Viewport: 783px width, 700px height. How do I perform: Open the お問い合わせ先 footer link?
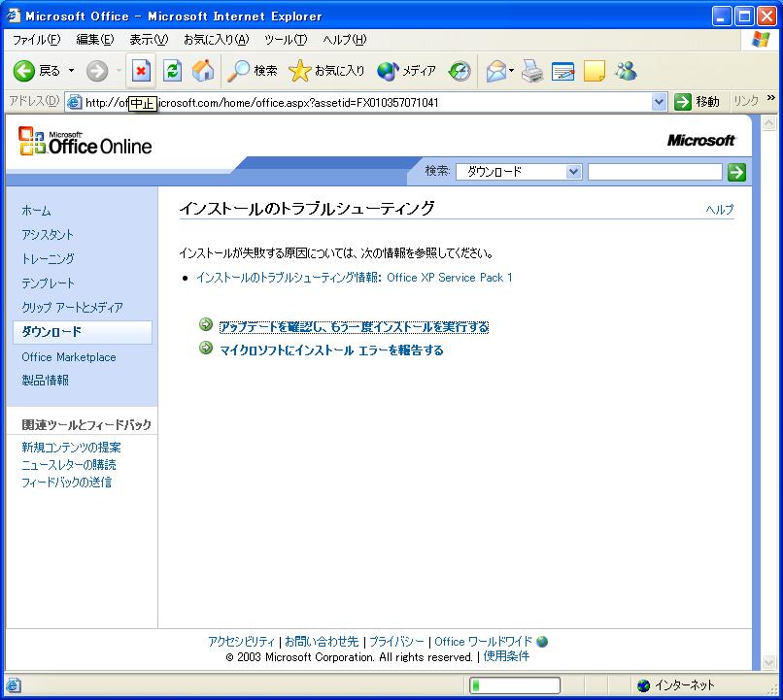click(322, 642)
